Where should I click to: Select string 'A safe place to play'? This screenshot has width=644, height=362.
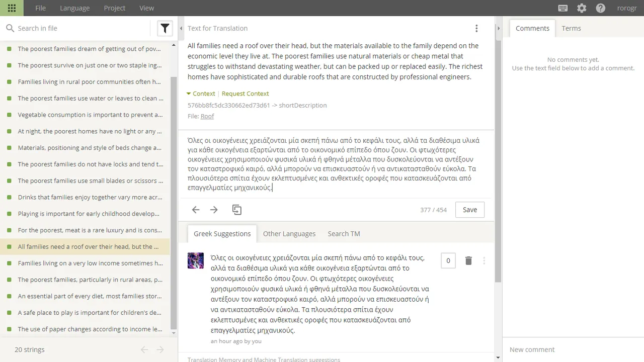(x=86, y=313)
